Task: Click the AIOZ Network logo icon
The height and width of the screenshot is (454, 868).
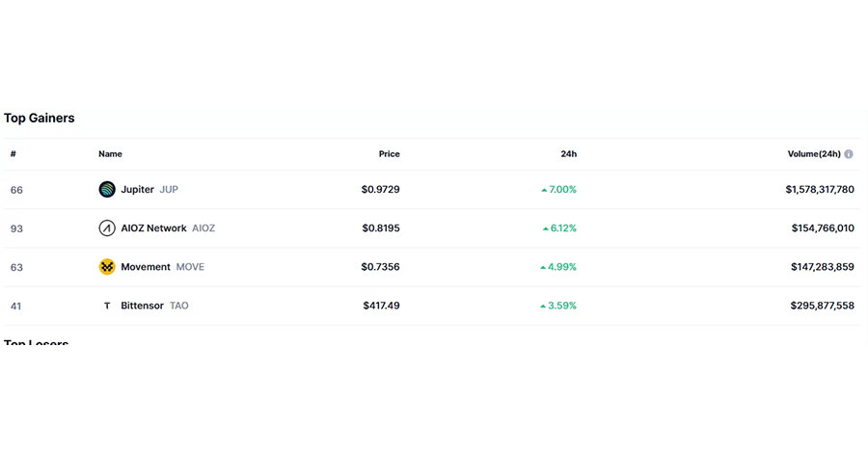Action: pyautogui.click(x=107, y=228)
